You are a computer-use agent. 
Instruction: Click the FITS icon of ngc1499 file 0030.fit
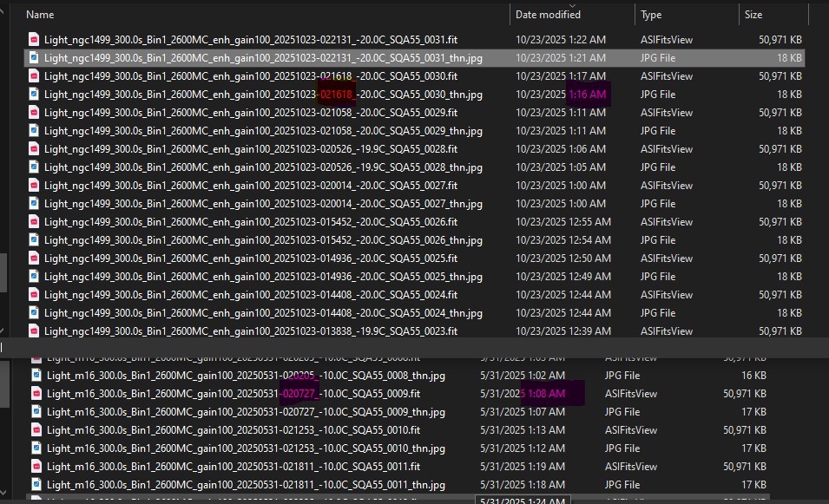(34, 75)
